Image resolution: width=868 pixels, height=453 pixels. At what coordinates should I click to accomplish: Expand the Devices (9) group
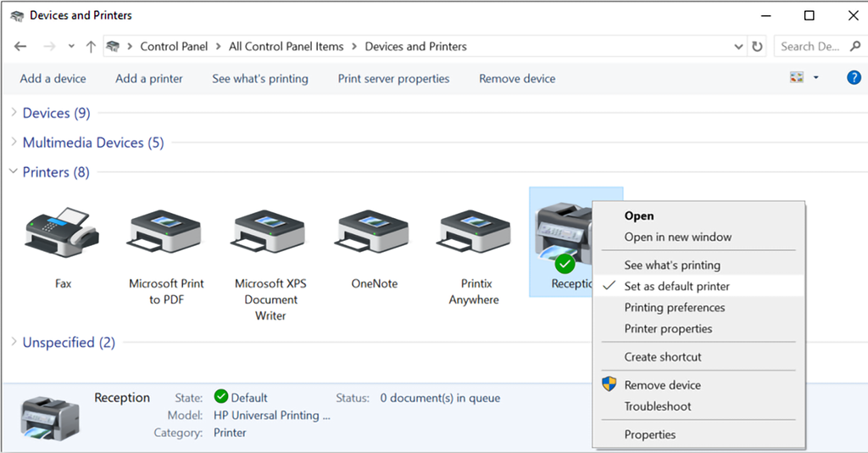(x=56, y=113)
